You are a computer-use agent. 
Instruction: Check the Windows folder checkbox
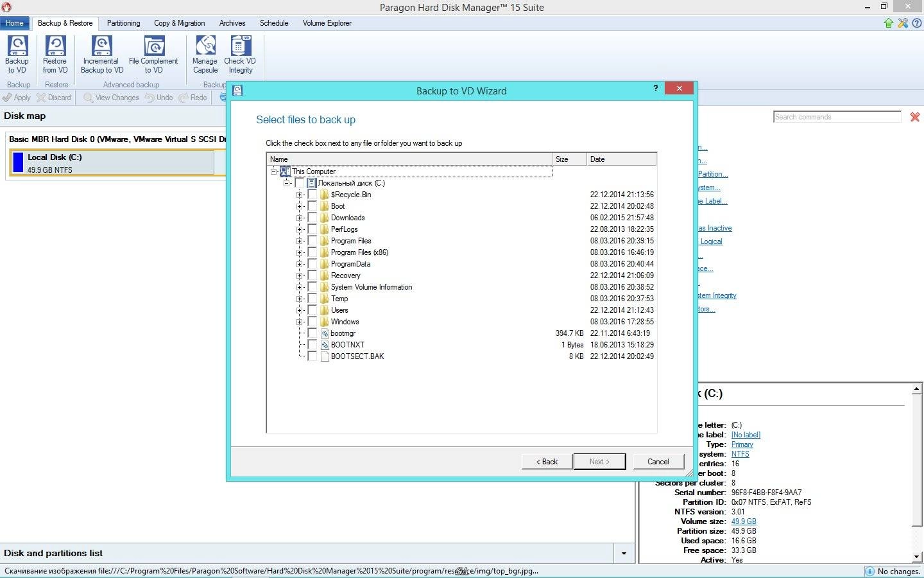click(312, 322)
